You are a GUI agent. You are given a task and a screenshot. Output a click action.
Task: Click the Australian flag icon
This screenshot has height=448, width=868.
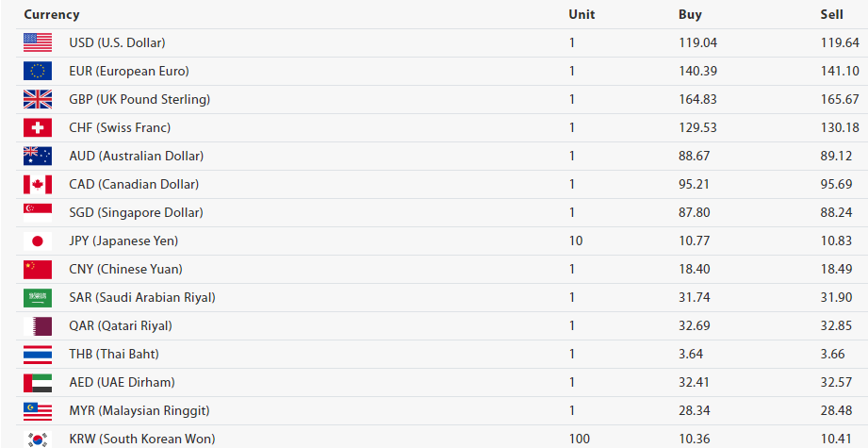tap(38, 156)
